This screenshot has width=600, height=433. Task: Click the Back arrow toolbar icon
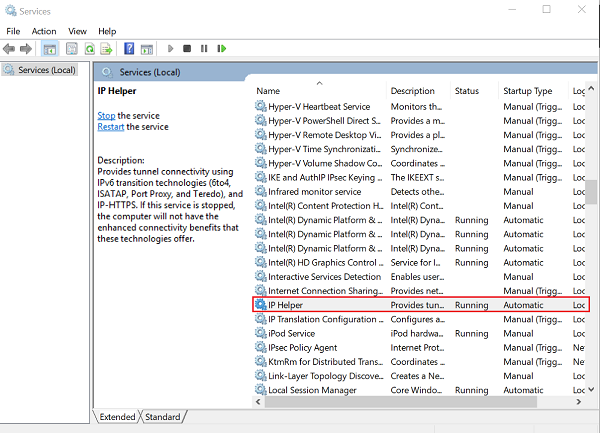tap(9, 49)
